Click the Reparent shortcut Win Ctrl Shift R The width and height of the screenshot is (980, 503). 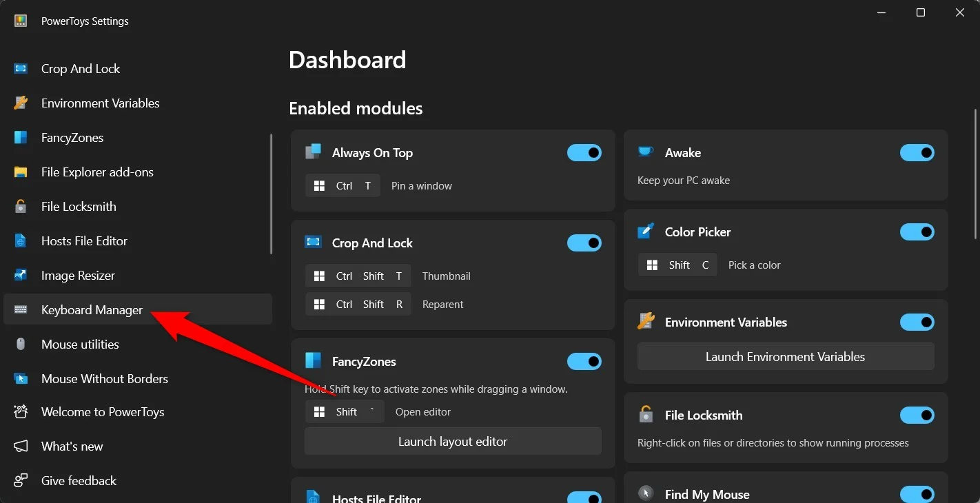[x=358, y=305]
